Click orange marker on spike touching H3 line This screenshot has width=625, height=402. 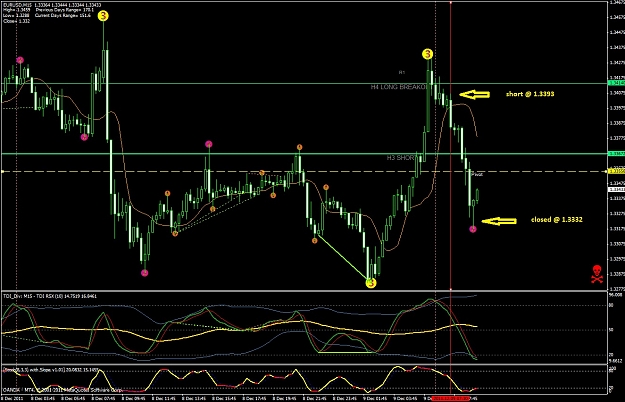coord(299,147)
